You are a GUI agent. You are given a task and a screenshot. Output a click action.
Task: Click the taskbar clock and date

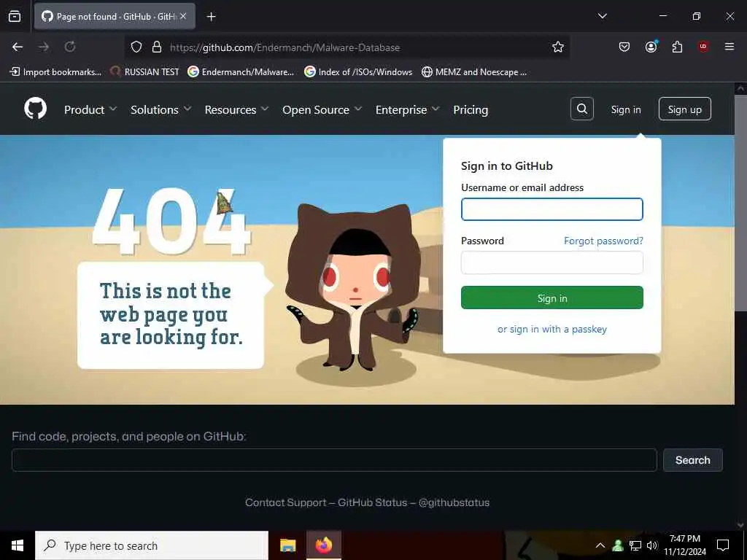pos(684,545)
